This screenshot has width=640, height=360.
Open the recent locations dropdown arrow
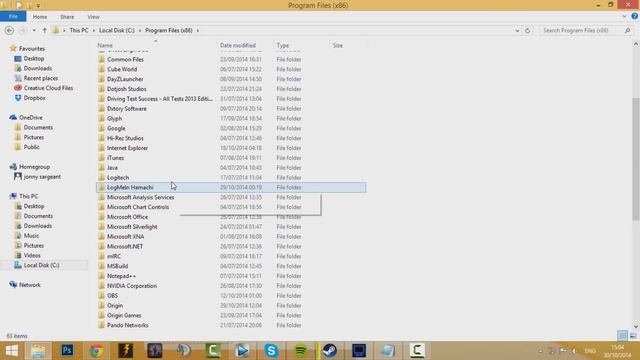coord(34,31)
